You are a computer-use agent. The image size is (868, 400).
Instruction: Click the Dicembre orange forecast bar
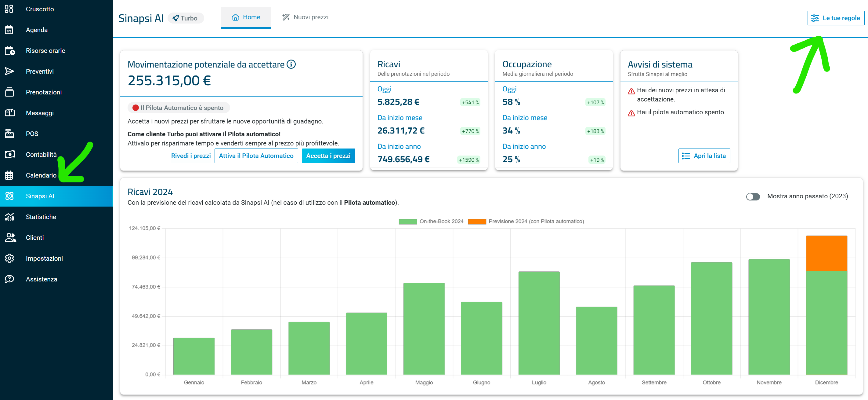tap(826, 253)
